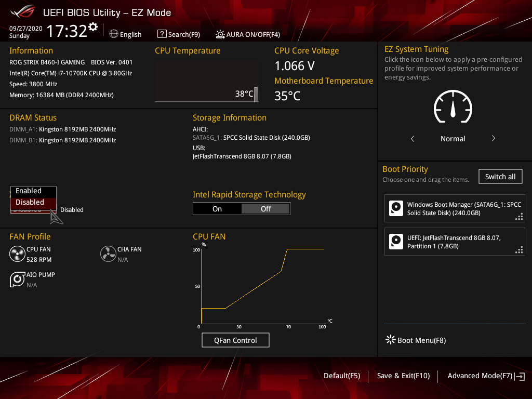
Task: Click Windows Boot Manager disk icon
Action: pos(396,208)
